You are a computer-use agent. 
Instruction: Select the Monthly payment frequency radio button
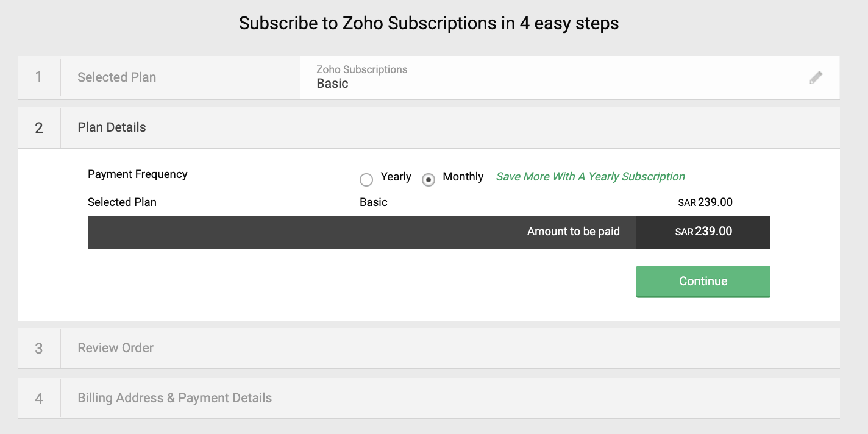click(x=429, y=180)
